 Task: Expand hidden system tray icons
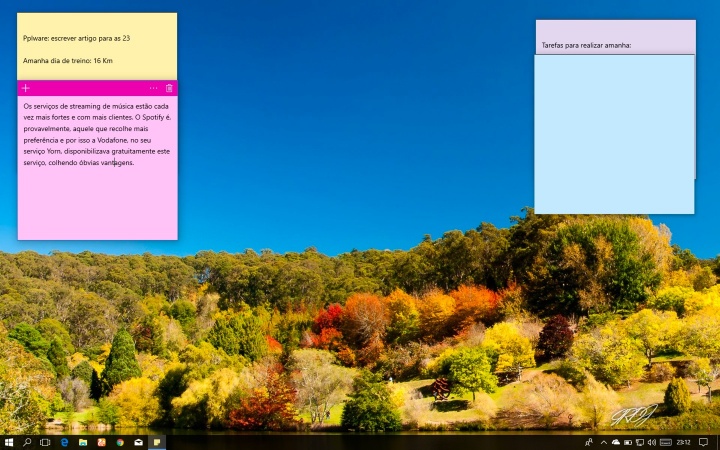(603, 441)
